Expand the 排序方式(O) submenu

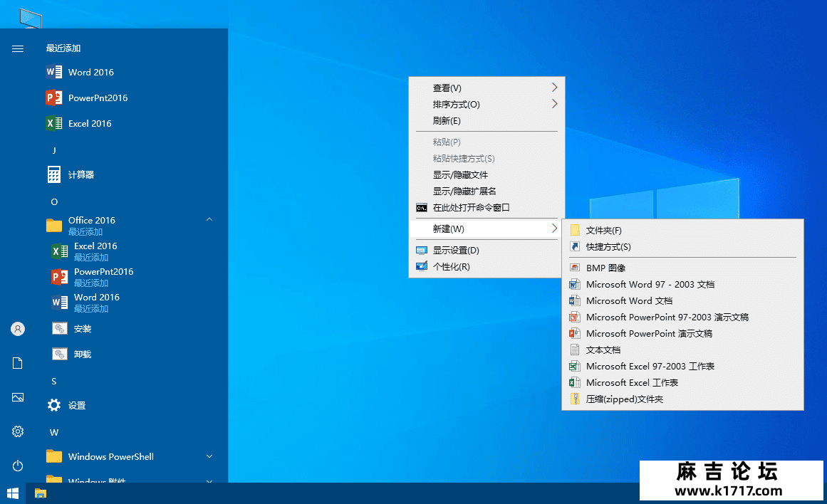487,105
